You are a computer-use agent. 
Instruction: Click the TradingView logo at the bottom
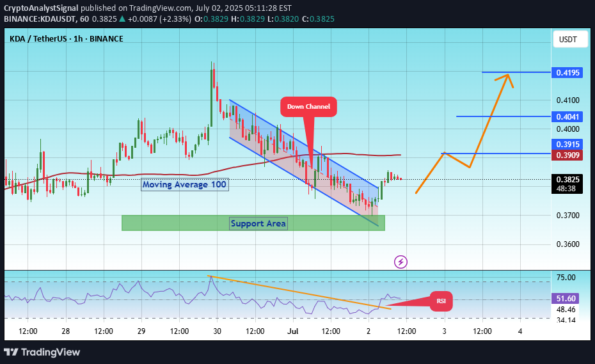coord(42,352)
